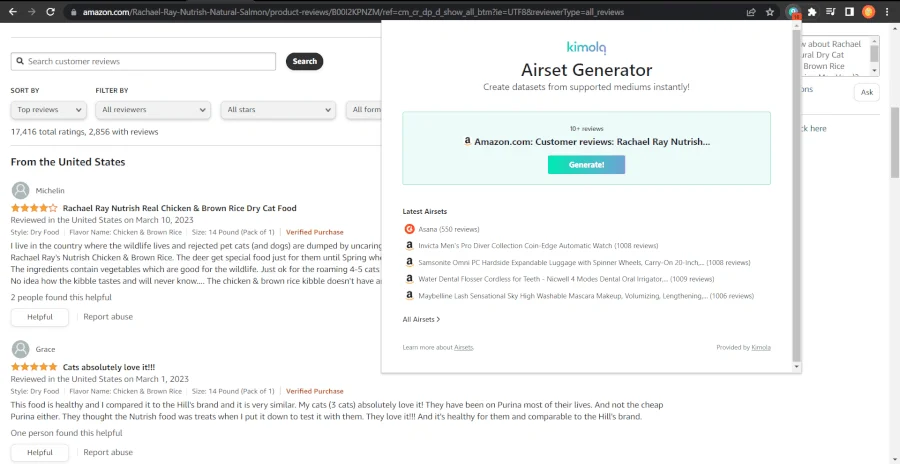Screen dimensions: 900x464
Task: Report abuse on Michelin's review
Action: 108,316
